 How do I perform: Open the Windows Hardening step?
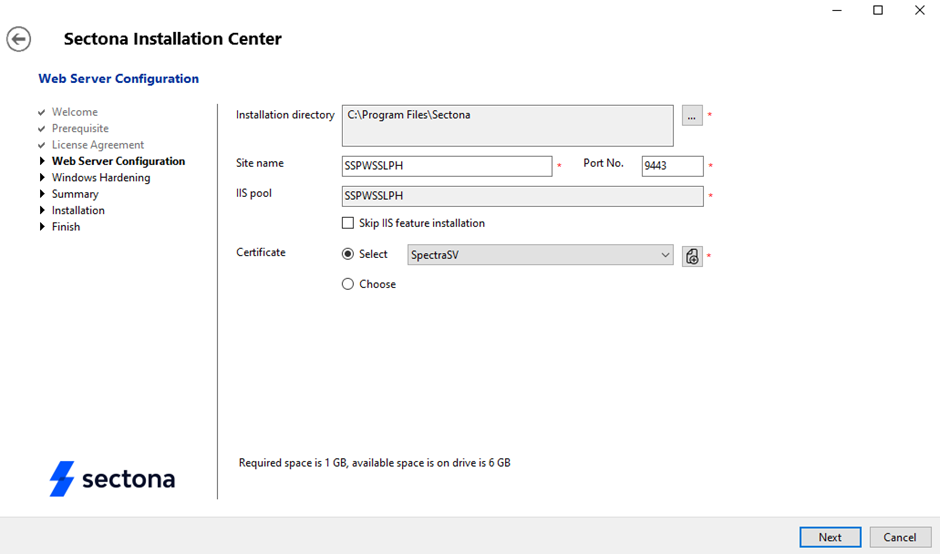coord(100,178)
